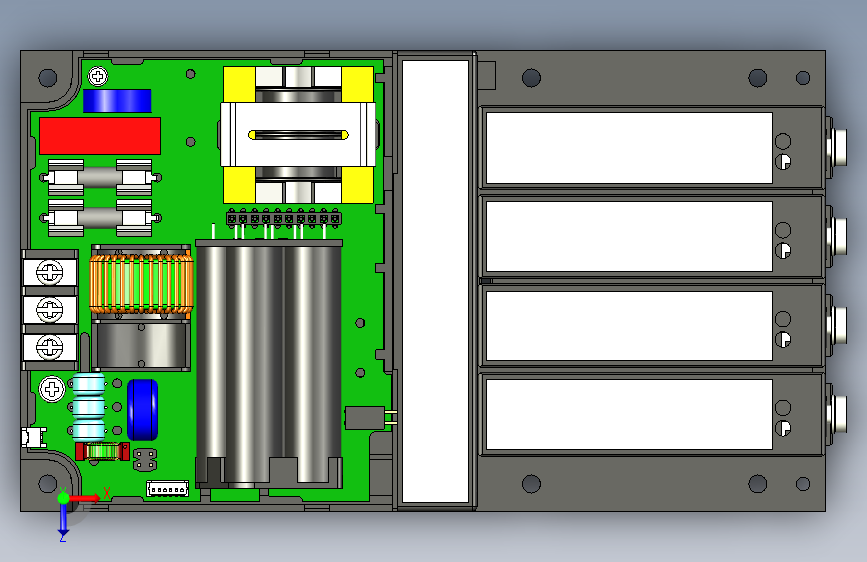This screenshot has height=562, width=867.
Task: Select the gray relay box below the toroidal coil
Action: point(141,345)
